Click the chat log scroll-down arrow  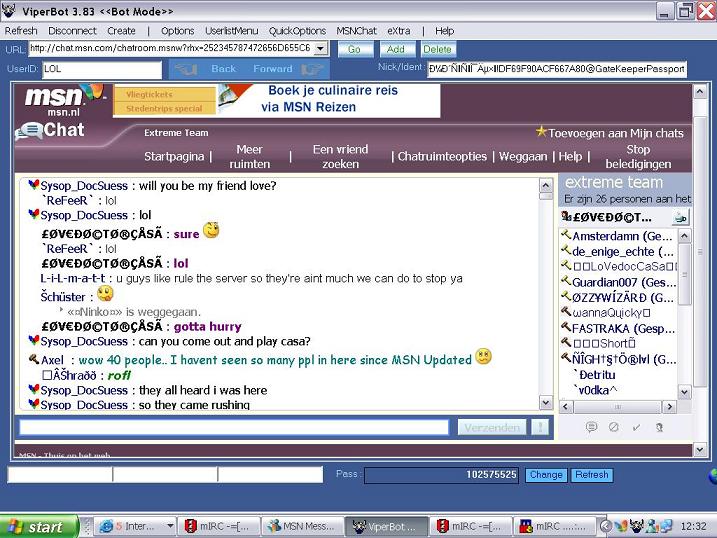click(546, 403)
